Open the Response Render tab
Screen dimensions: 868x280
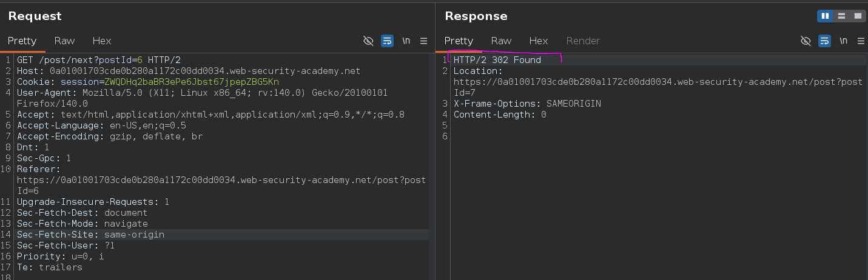pos(583,41)
